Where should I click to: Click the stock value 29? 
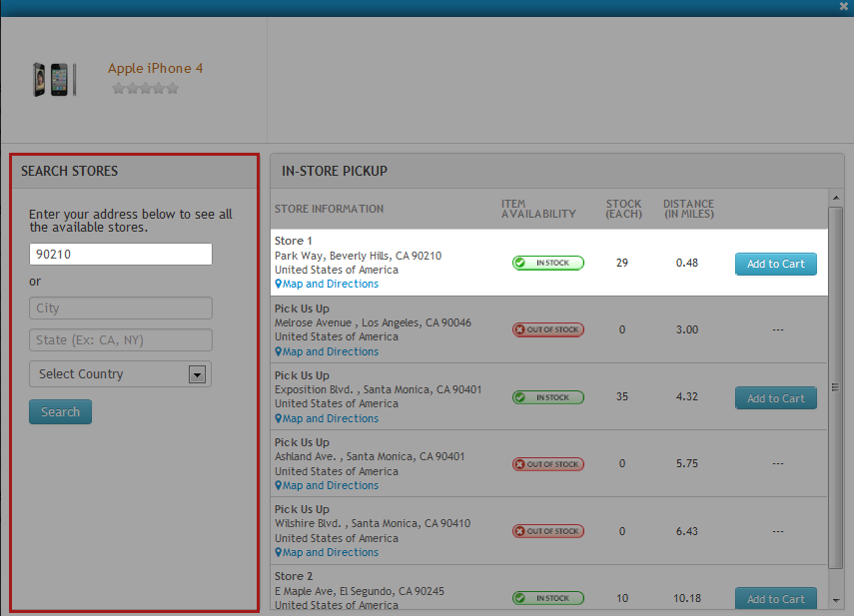click(x=622, y=264)
